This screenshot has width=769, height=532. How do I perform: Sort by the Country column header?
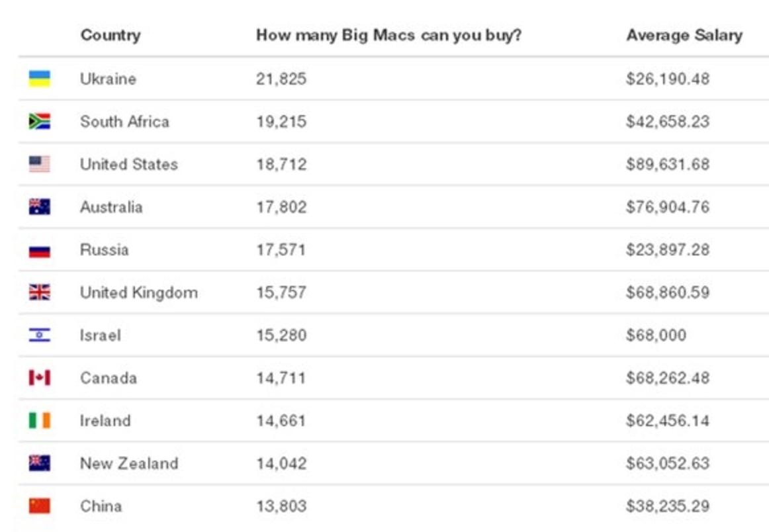[x=110, y=35]
